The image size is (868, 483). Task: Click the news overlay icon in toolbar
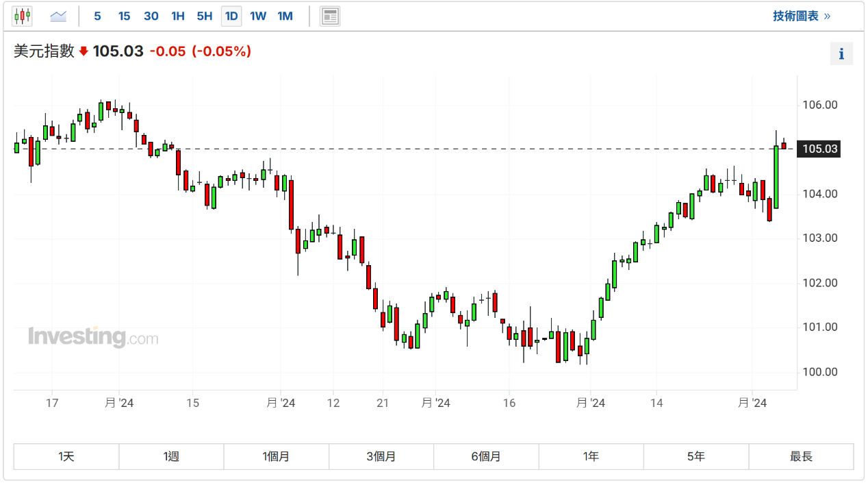pyautogui.click(x=330, y=16)
